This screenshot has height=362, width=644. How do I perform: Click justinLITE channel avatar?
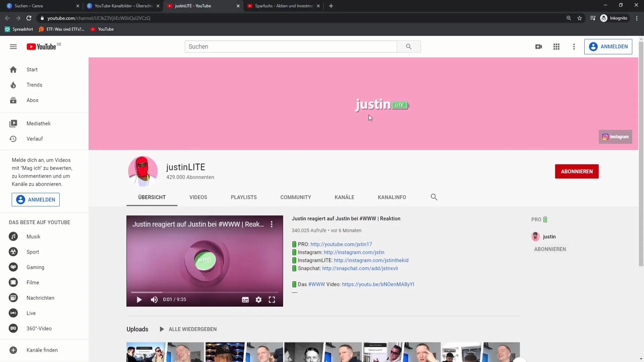click(x=143, y=171)
